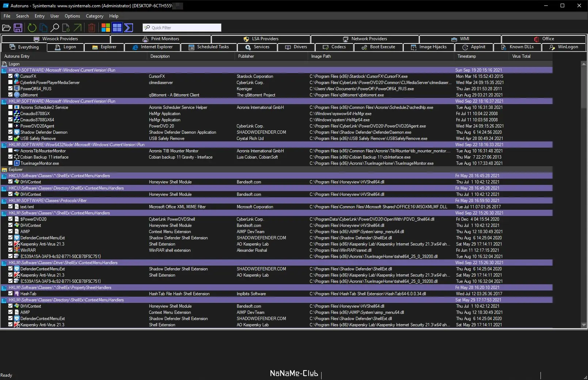Toggle the $PowerDVD20 entry checkbox
The width and height of the screenshot is (588, 380).
coord(10,219)
